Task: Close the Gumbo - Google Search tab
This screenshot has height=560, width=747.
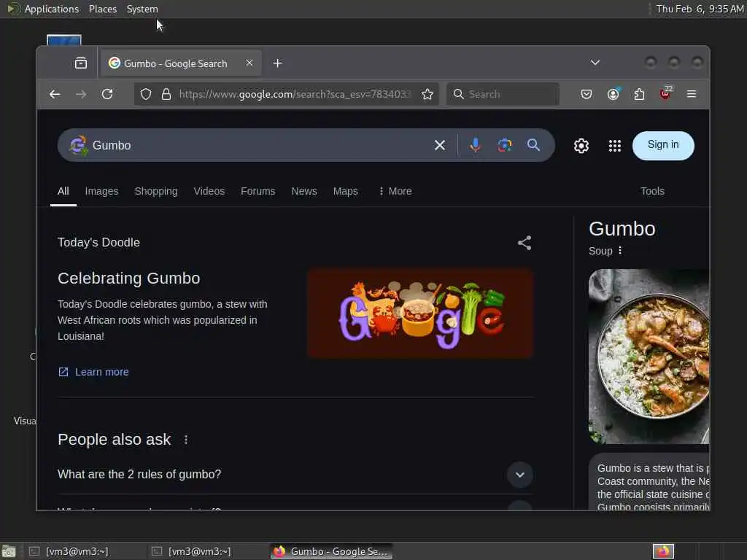Action: [x=249, y=63]
